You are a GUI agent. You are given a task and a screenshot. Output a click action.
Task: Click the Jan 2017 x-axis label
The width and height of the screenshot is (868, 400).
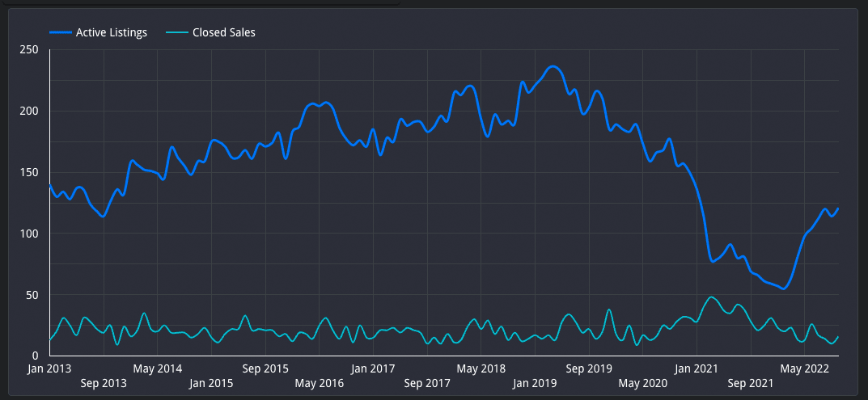(x=373, y=368)
